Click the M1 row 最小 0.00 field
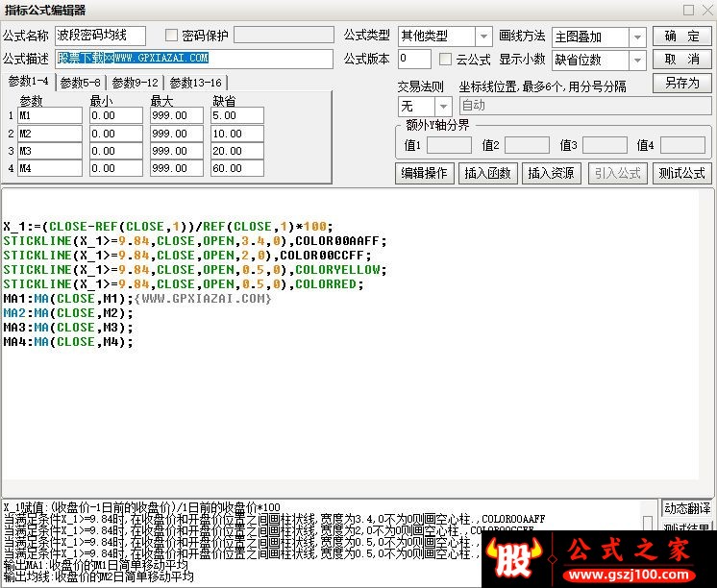The height and width of the screenshot is (588, 717). tap(116, 115)
